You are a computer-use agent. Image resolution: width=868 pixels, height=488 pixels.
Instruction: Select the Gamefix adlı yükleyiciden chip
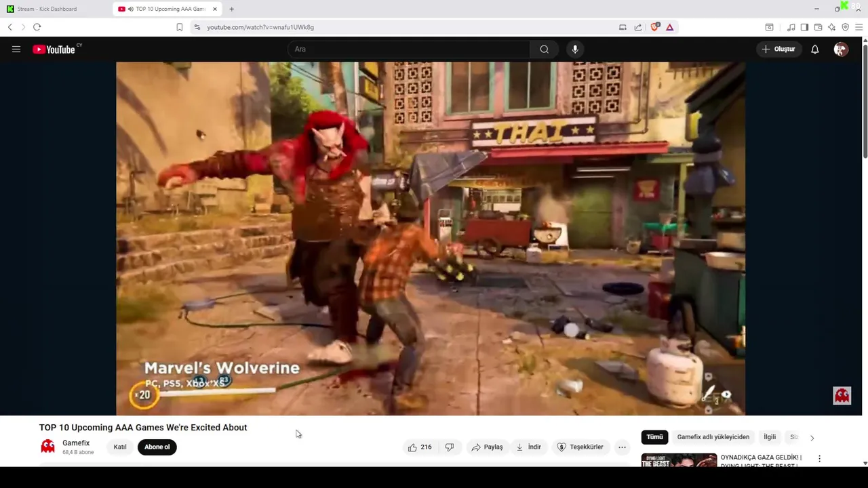pyautogui.click(x=713, y=437)
